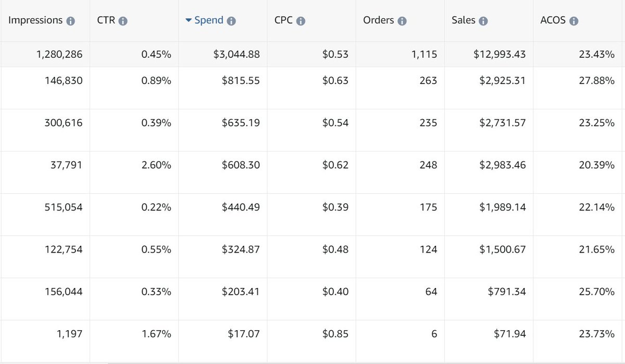Open the ACOS info icon
This screenshot has height=364, width=625.
(573, 21)
